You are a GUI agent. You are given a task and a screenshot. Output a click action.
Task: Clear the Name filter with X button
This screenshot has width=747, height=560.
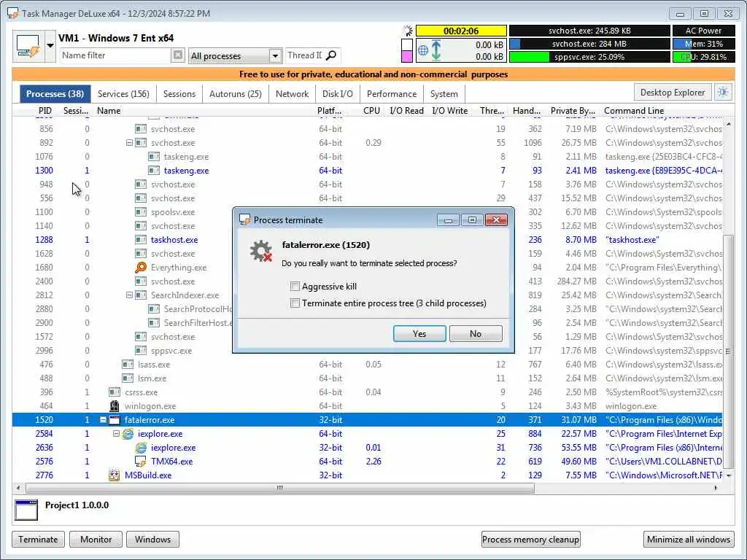178,55
